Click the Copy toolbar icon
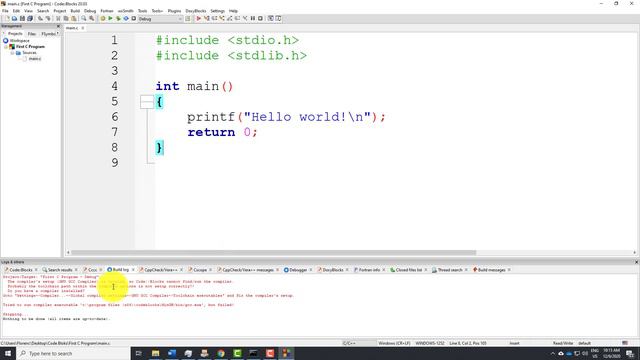The image size is (640, 360). [x=66, y=18]
